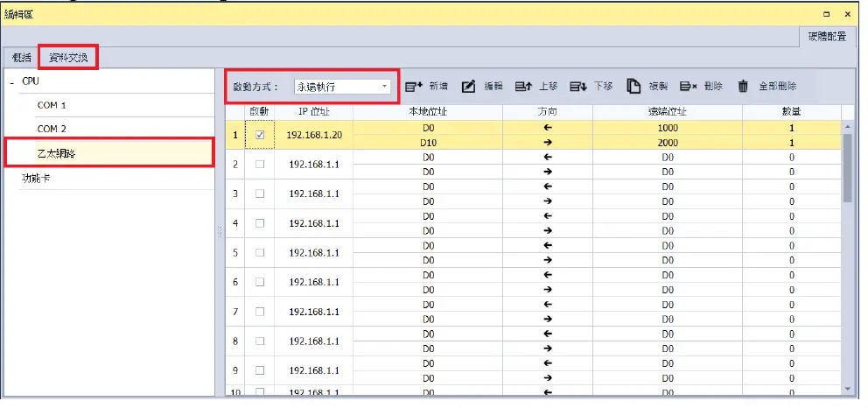The height and width of the screenshot is (408, 868).
Task: Select COM 1 in the tree
Action: pyautogui.click(x=52, y=105)
